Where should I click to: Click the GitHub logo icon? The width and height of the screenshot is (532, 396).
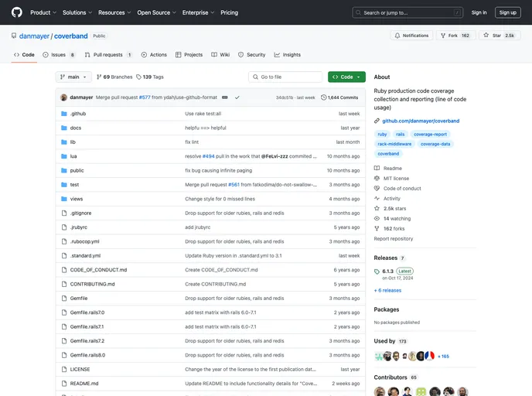click(17, 12)
